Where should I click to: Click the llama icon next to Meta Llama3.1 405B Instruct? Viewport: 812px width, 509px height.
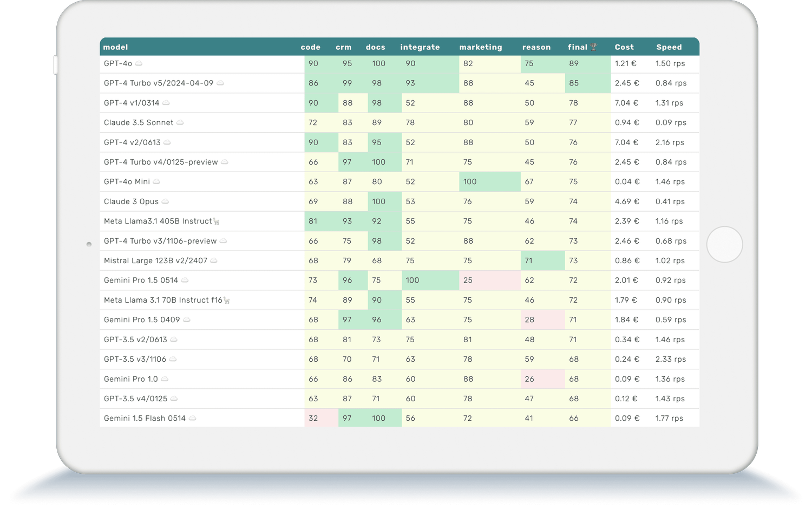(217, 221)
